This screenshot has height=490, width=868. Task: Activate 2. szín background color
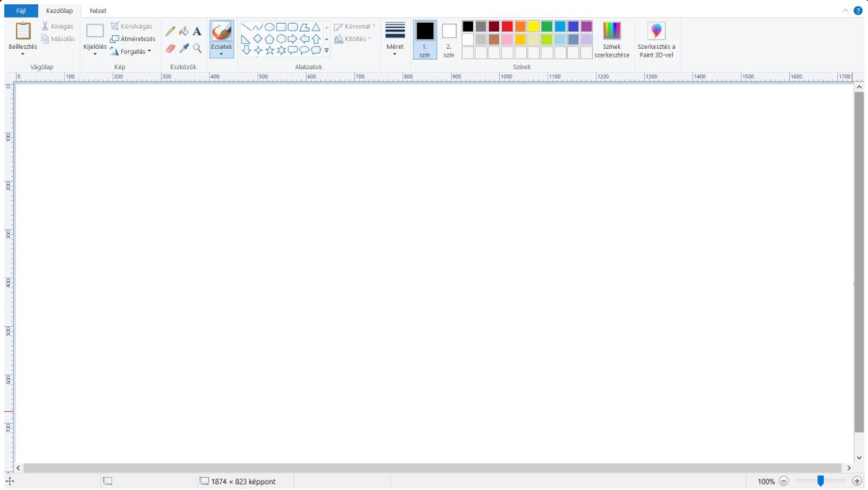tap(449, 40)
